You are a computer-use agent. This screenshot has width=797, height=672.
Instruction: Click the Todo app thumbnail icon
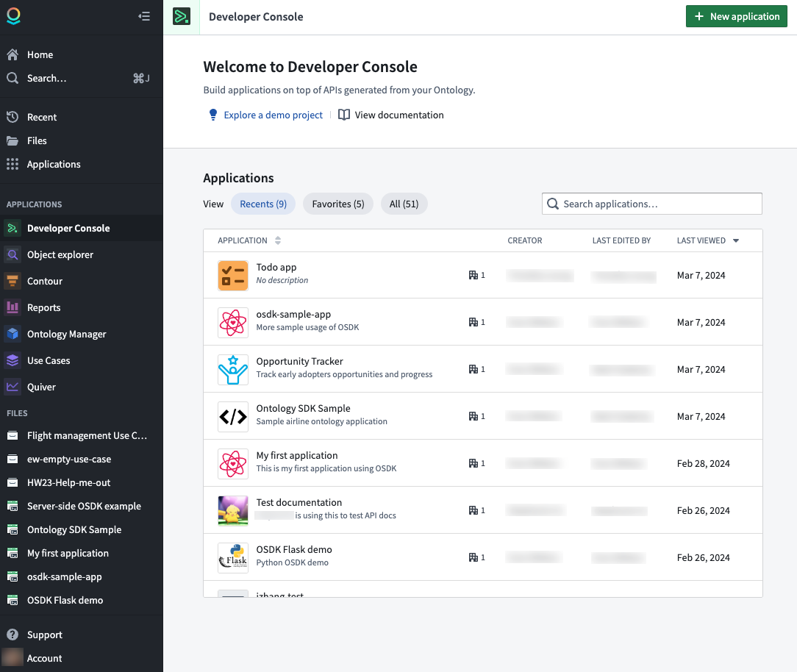click(x=232, y=275)
